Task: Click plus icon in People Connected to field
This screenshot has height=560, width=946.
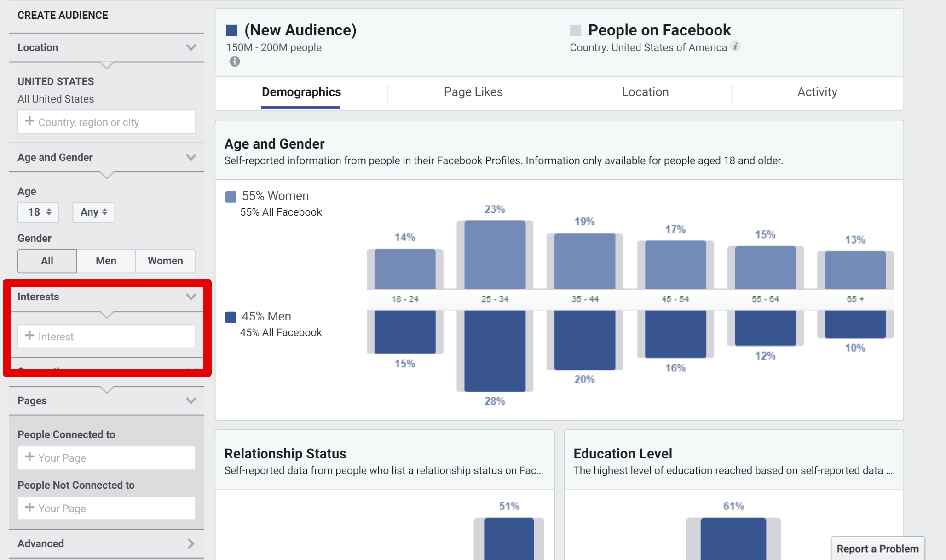Action: 29,457
